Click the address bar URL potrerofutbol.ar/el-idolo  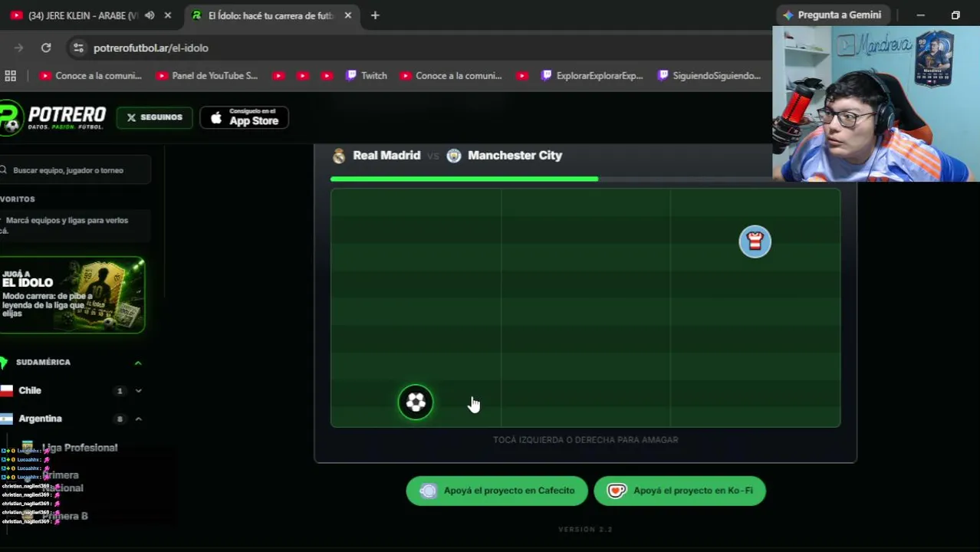tap(151, 48)
